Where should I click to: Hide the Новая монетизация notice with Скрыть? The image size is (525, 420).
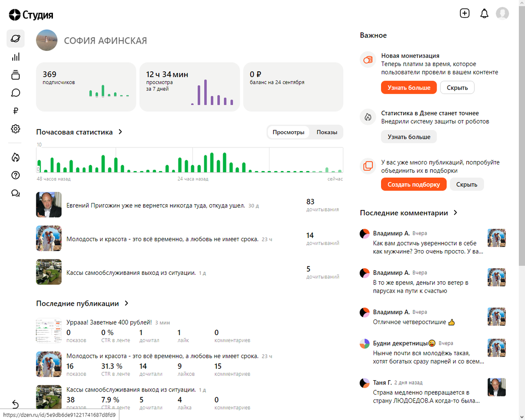457,87
